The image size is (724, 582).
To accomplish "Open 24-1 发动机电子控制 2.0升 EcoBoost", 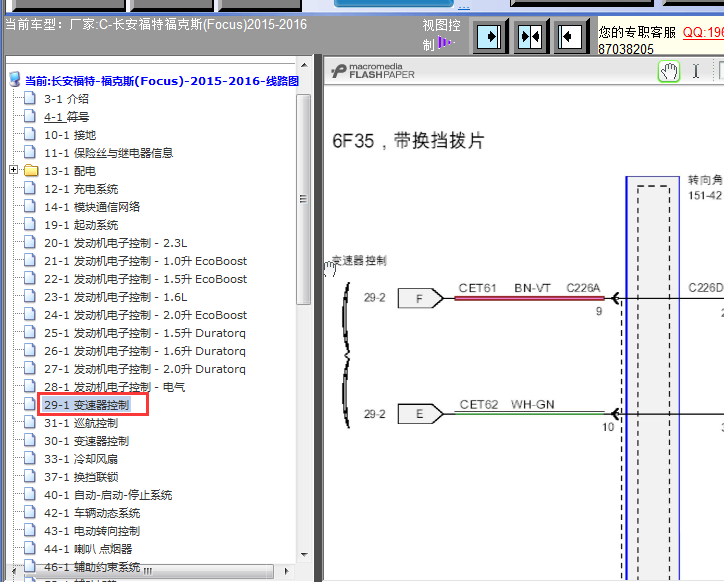I will coord(145,315).
